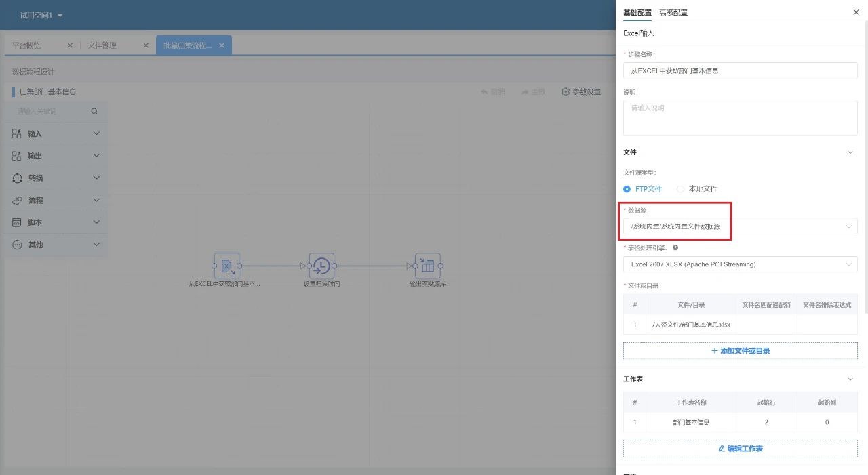868x475 pixels.
Task: Click the 转换 category icon
Action: coord(17,178)
